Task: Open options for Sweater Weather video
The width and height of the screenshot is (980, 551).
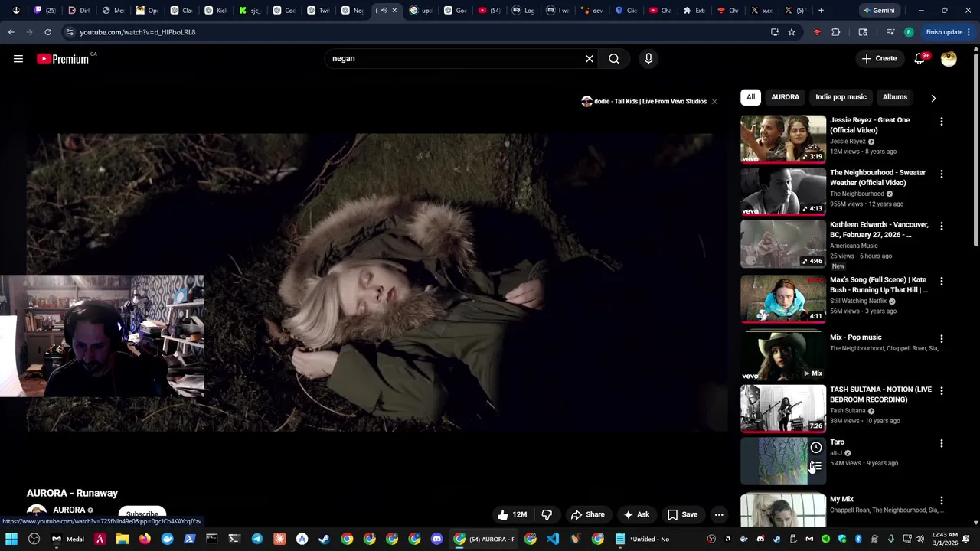Action: coord(942,174)
